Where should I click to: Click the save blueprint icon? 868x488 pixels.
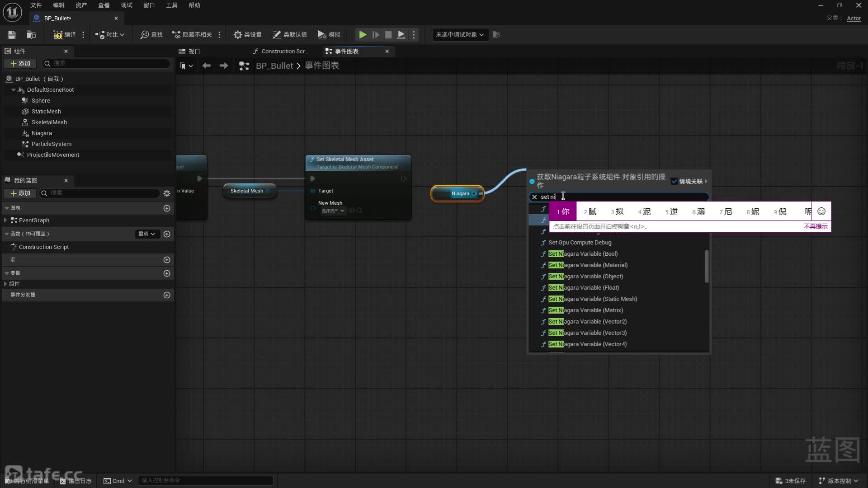coord(12,35)
